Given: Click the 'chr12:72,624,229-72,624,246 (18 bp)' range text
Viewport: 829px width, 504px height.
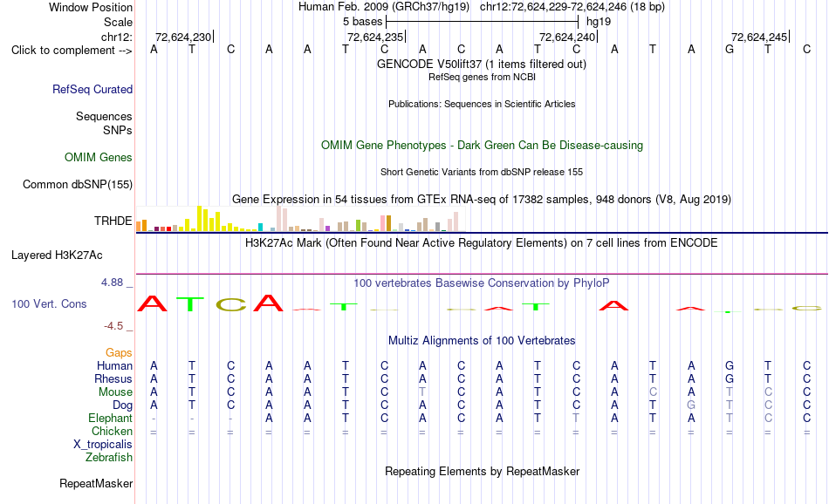Looking at the screenshot, I should [x=572, y=7].
